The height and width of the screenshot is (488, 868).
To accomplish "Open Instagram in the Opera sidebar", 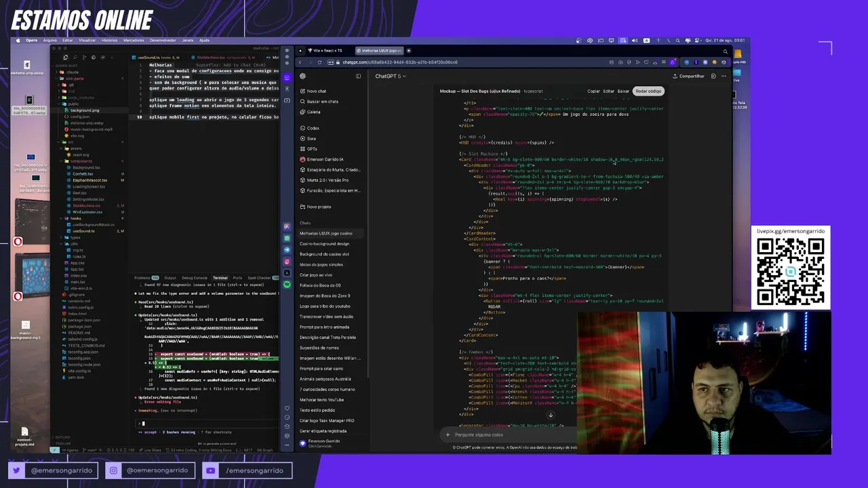I will tap(287, 262).
